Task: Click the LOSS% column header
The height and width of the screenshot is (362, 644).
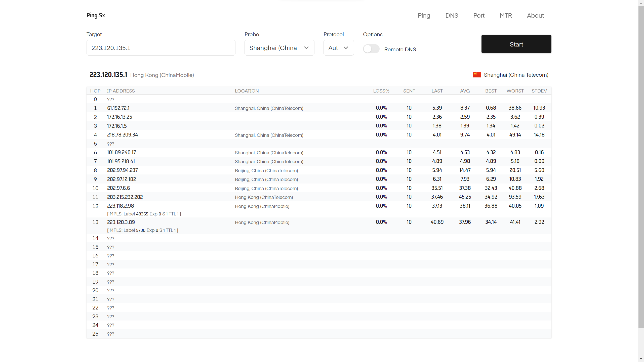Action: click(381, 91)
